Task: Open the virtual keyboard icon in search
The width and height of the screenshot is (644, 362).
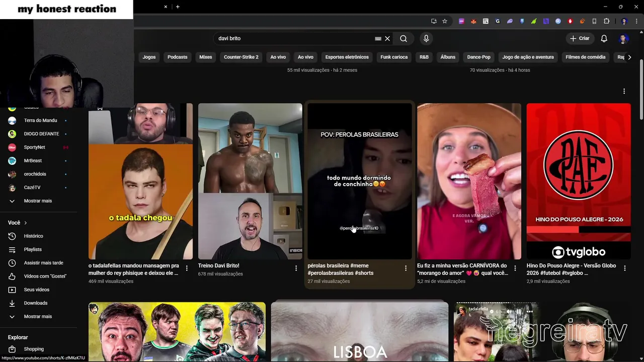Action: click(x=378, y=39)
